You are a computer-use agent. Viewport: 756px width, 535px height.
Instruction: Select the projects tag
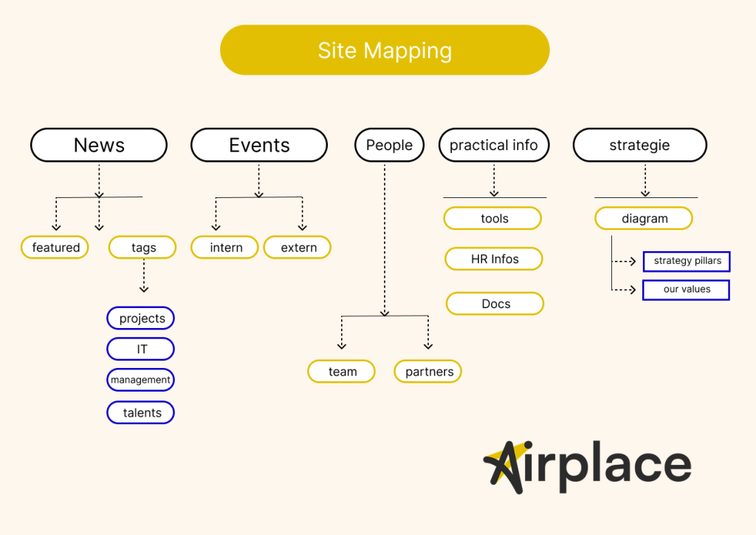coord(141,318)
